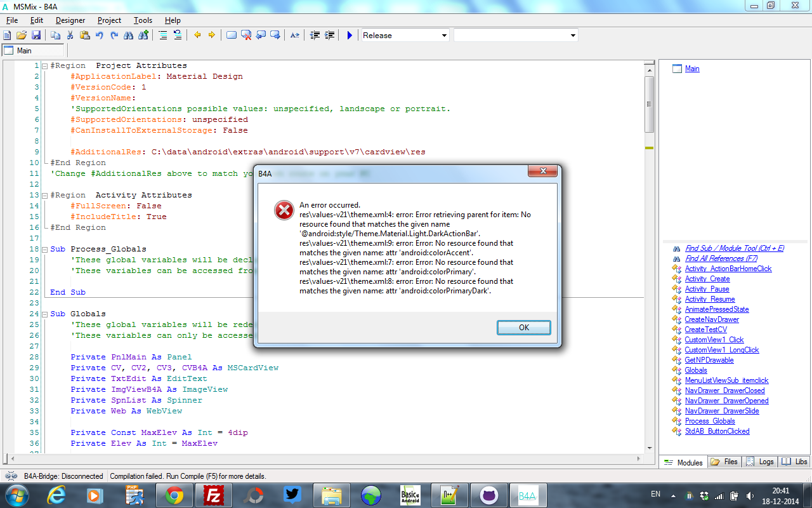Jump to CustomView1_LongClick sub
Viewport: 812px width, 508px height.
[x=722, y=350]
